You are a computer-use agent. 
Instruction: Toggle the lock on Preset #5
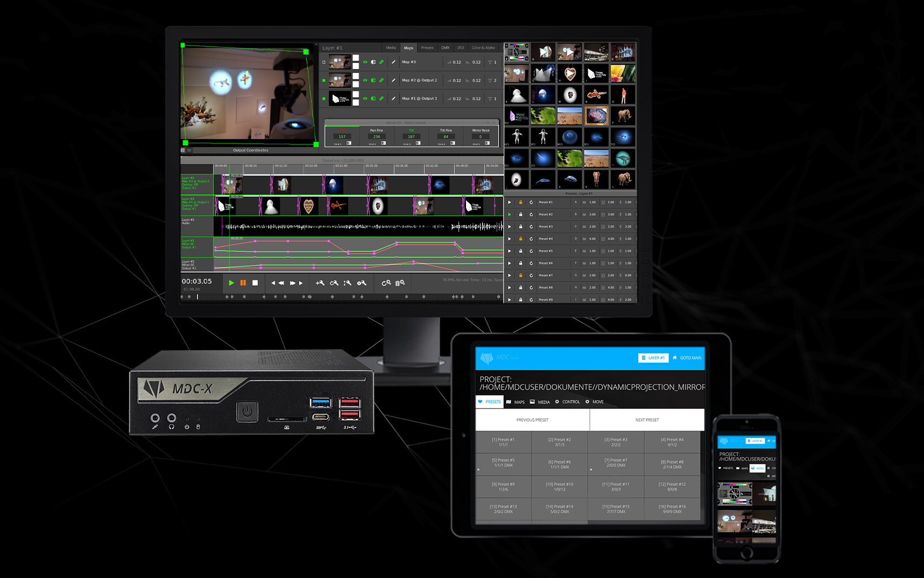pyautogui.click(x=520, y=251)
